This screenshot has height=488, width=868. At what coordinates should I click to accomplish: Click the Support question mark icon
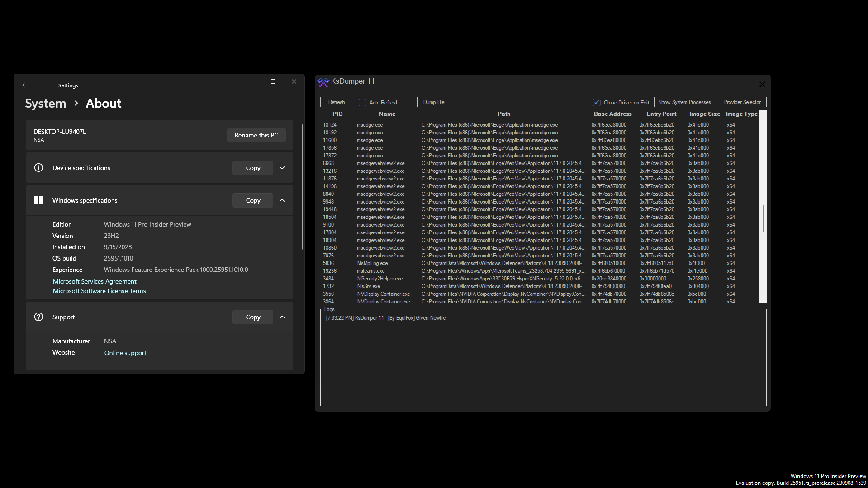tap(38, 317)
